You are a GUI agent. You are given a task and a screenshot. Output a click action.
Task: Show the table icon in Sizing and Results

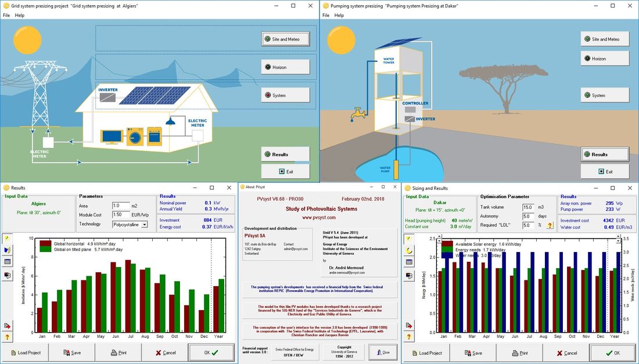click(409, 262)
